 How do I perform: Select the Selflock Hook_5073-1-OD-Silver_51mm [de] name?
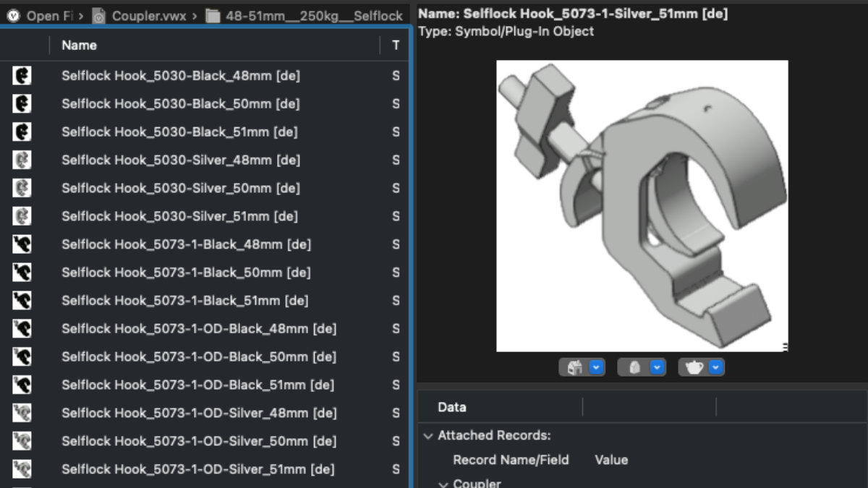coord(198,469)
